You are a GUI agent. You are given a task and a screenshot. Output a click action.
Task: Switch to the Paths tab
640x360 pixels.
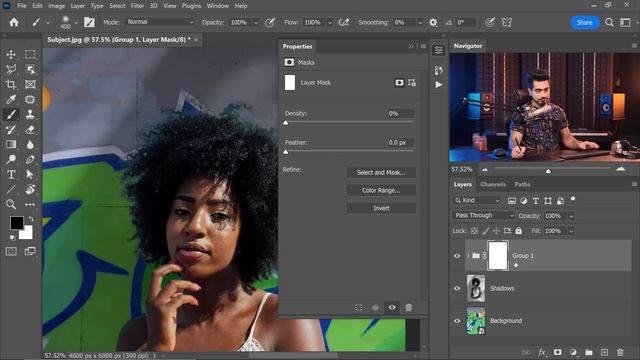click(x=522, y=184)
